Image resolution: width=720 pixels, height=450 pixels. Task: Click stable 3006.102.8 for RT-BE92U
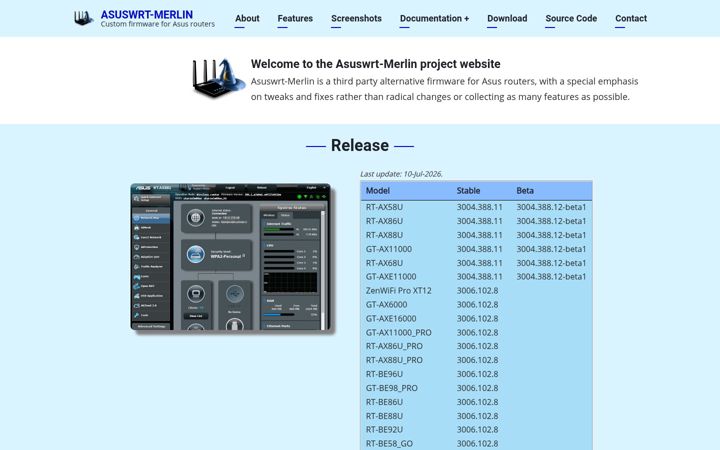point(478,429)
